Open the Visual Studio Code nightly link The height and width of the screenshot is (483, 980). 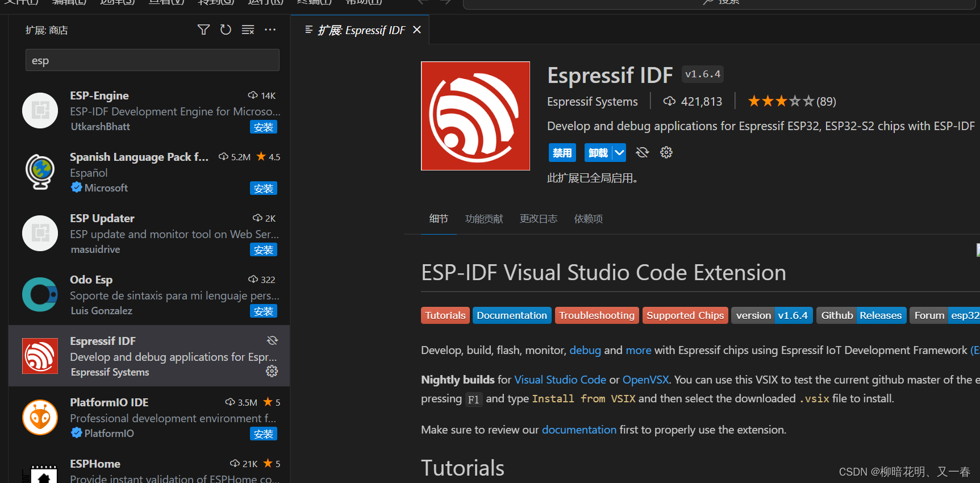(560, 380)
